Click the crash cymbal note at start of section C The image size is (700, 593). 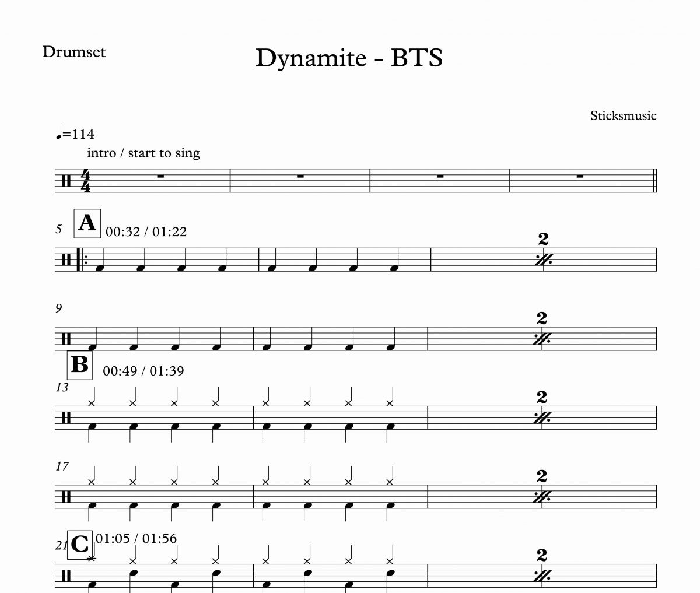pos(91,558)
